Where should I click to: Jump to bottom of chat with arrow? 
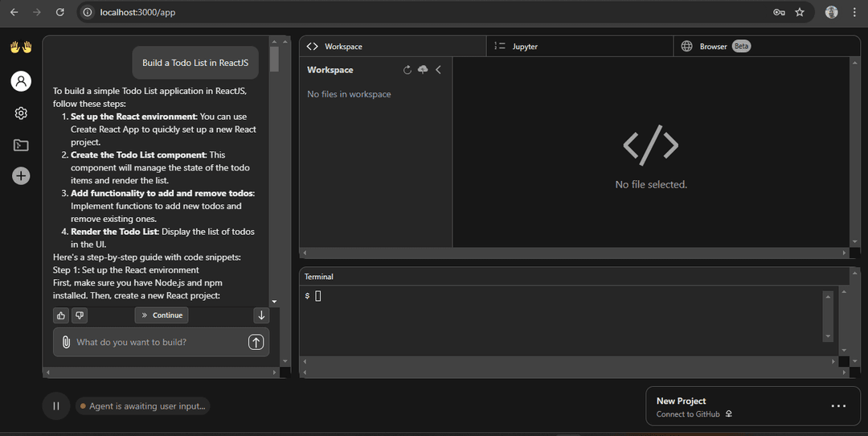click(x=261, y=315)
